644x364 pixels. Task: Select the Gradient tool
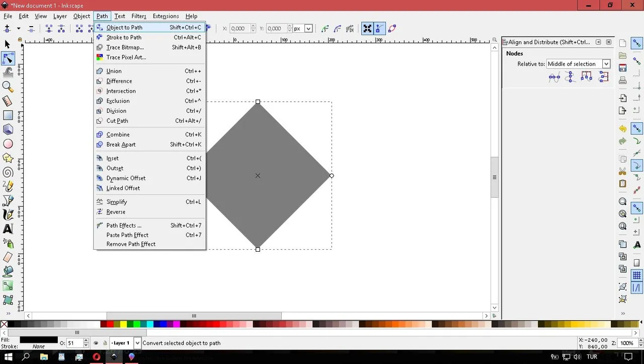point(8,285)
